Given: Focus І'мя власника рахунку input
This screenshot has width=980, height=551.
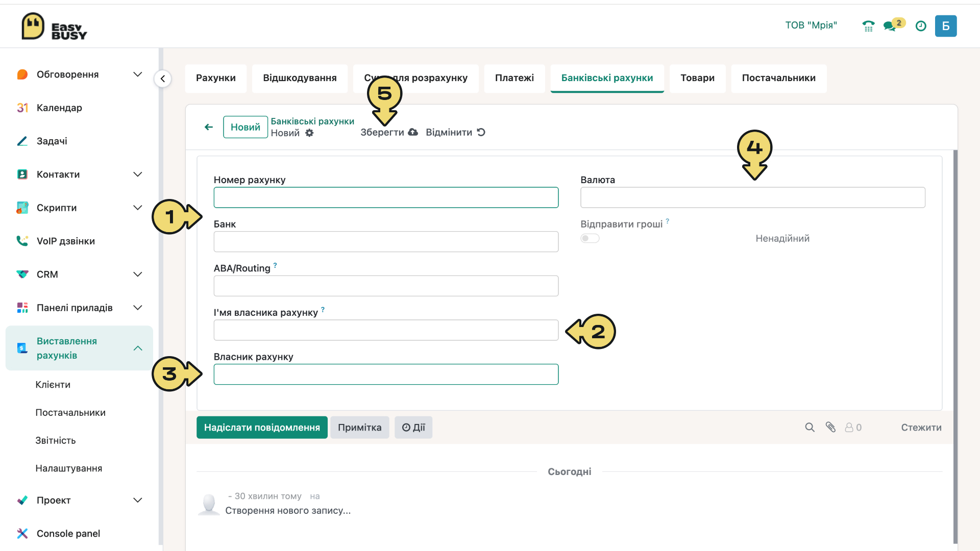Looking at the screenshot, I should (386, 330).
